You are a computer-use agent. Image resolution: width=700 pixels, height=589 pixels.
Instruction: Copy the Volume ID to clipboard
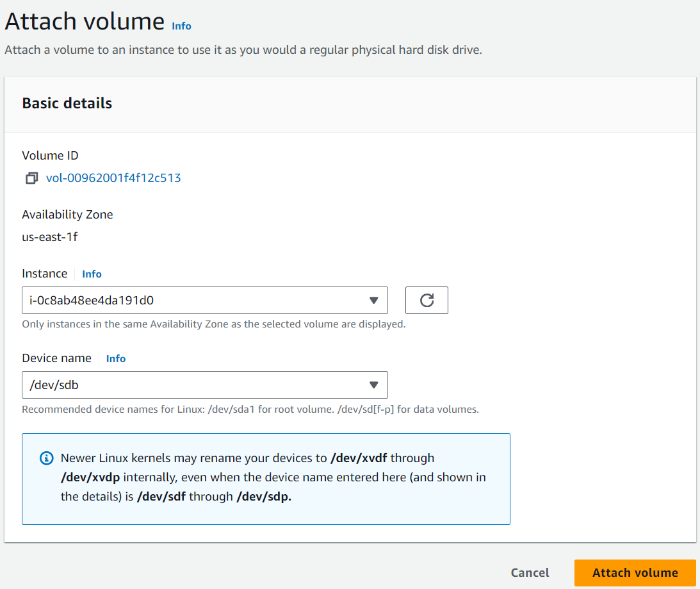(31, 178)
